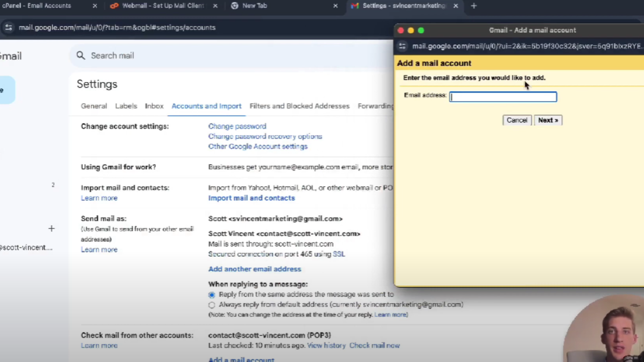This screenshot has height=362, width=644.
Task: Open a new browser tab with plus icon
Action: point(474,6)
